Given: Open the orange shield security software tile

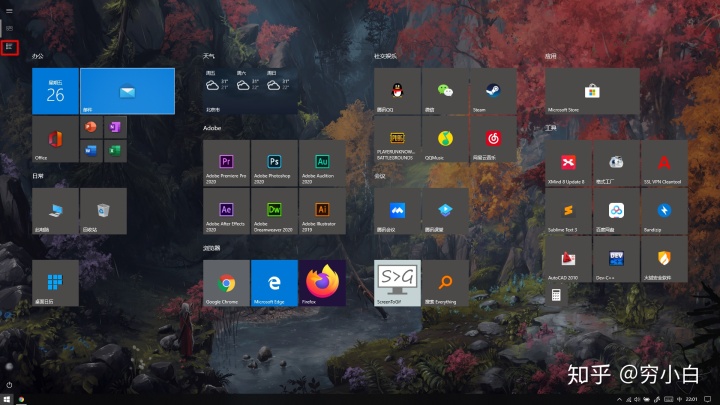Looking at the screenshot, I should click(664, 259).
